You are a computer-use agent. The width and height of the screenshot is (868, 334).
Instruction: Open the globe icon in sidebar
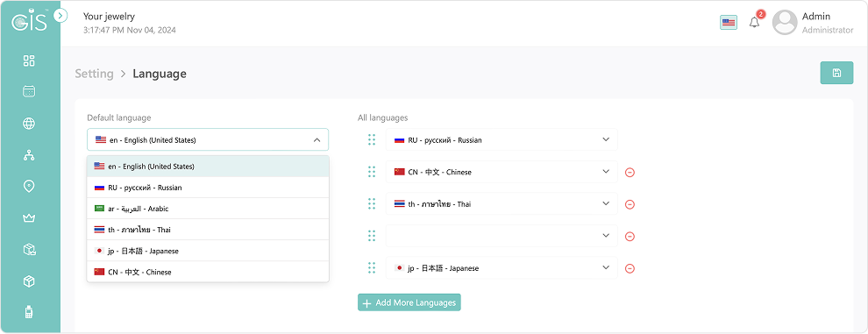29,124
